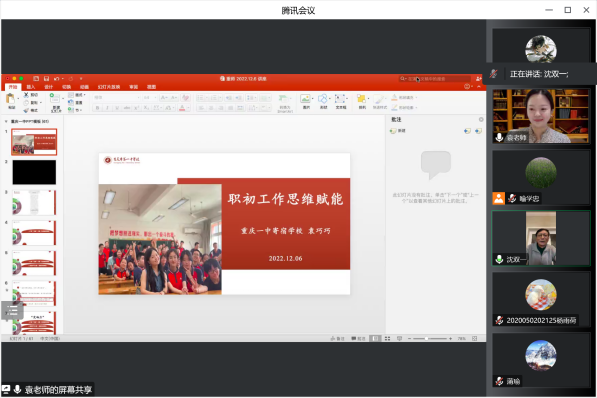
Task: Toggle Underline formatting
Action: 117,108
